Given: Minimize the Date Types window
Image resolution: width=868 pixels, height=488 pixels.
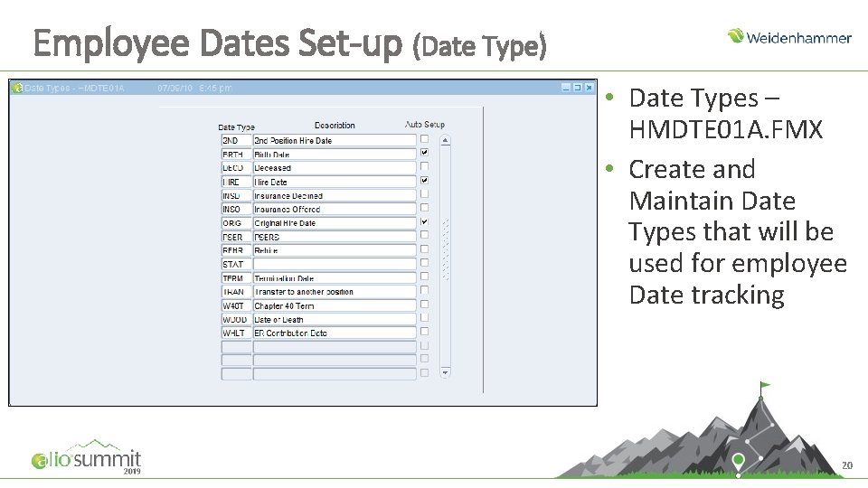Looking at the screenshot, I should coord(566,88).
